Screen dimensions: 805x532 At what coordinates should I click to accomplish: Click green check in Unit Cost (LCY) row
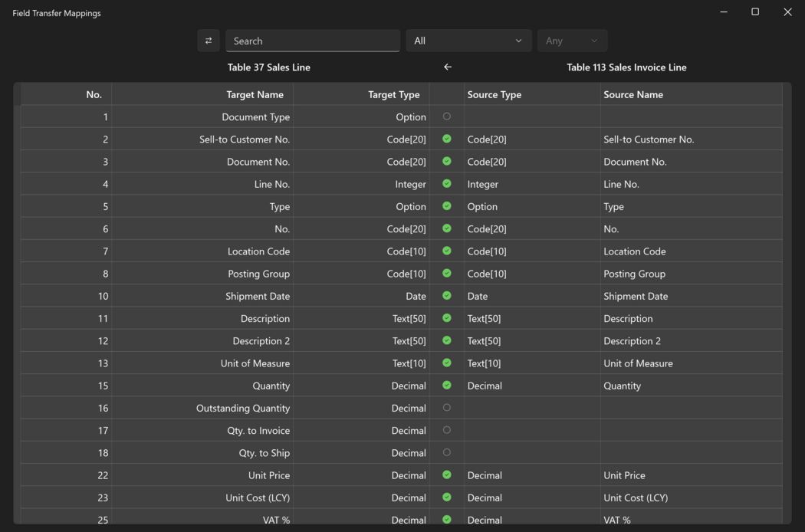(x=447, y=497)
